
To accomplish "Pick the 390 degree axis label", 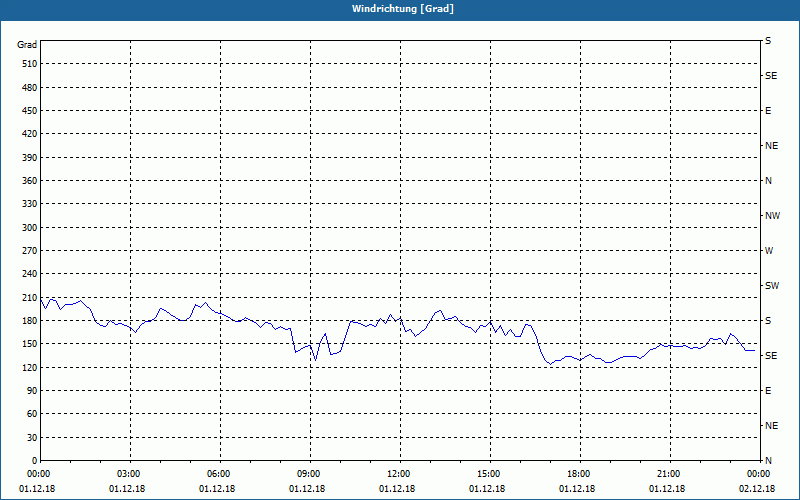I will [x=30, y=158].
